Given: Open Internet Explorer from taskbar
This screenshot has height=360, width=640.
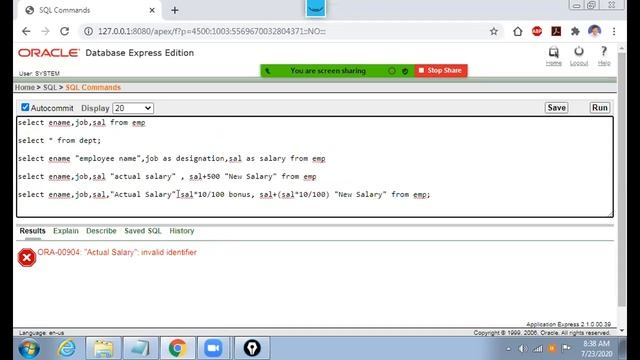Looking at the screenshot, I should pos(67,348).
